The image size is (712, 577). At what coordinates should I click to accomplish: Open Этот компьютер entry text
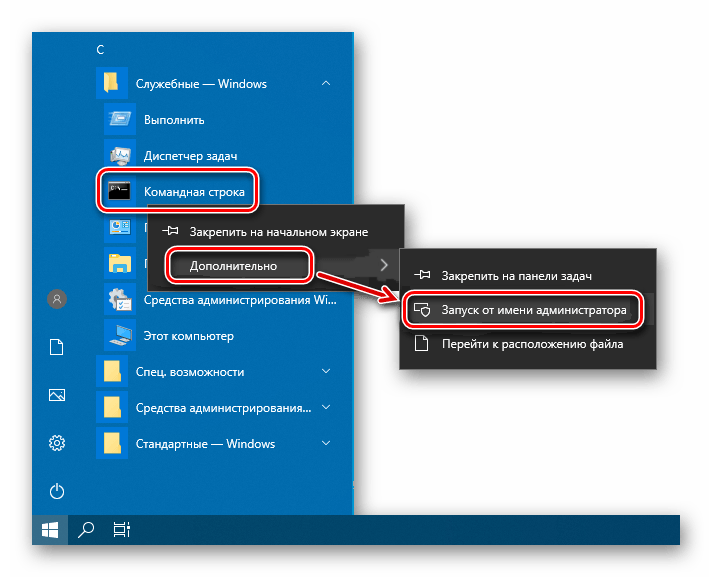point(189,336)
